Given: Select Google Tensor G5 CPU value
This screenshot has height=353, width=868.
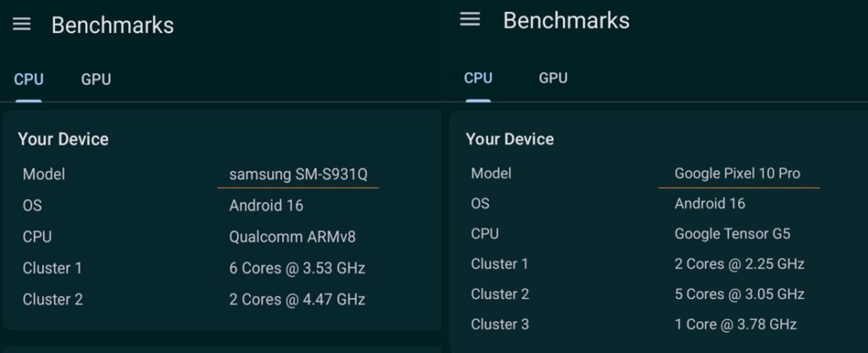Looking at the screenshot, I should 732,234.
